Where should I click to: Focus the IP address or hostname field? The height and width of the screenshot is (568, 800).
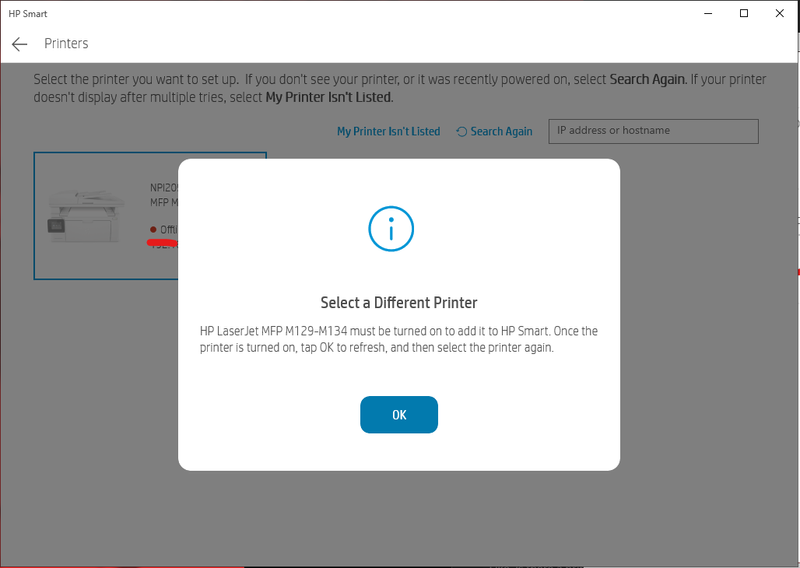click(x=653, y=131)
